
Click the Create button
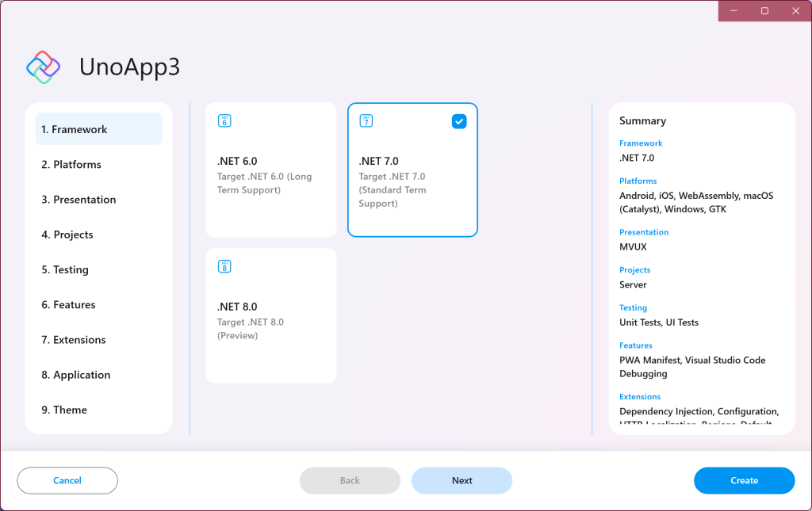click(x=744, y=480)
